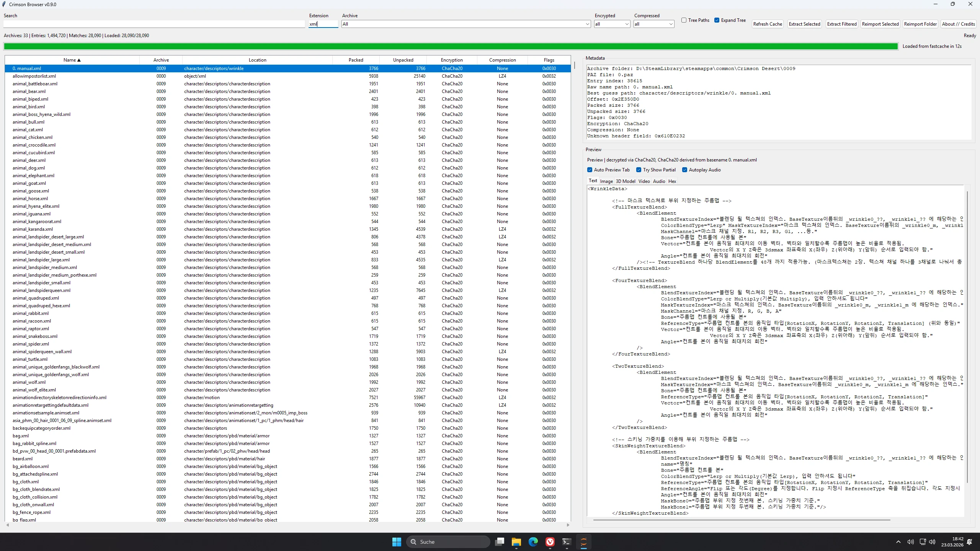Open File Explorer from taskbar
980x551 pixels.
(x=516, y=542)
